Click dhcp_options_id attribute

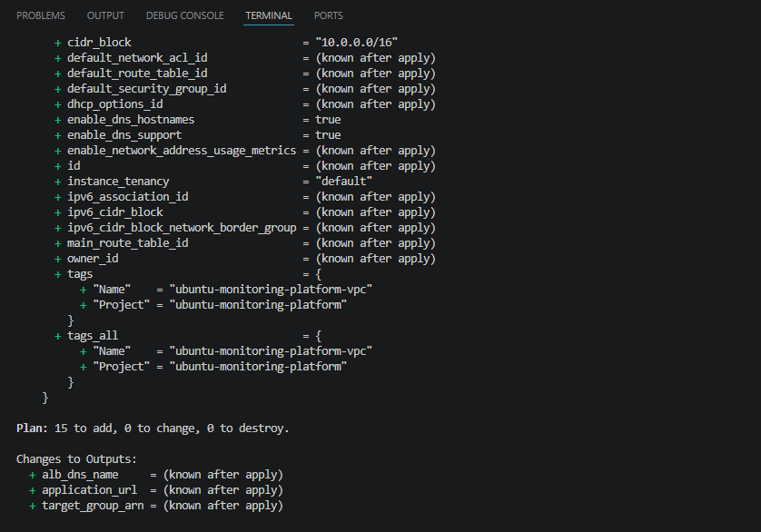click(x=115, y=104)
